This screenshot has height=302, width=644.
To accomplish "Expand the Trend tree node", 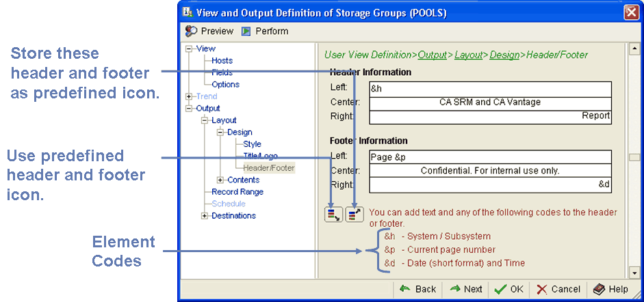I will coord(189,97).
